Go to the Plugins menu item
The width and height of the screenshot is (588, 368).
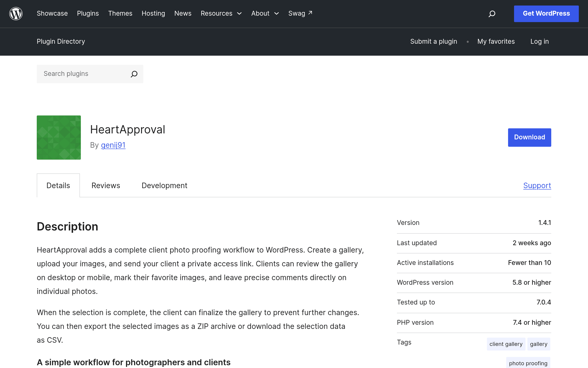point(88,13)
